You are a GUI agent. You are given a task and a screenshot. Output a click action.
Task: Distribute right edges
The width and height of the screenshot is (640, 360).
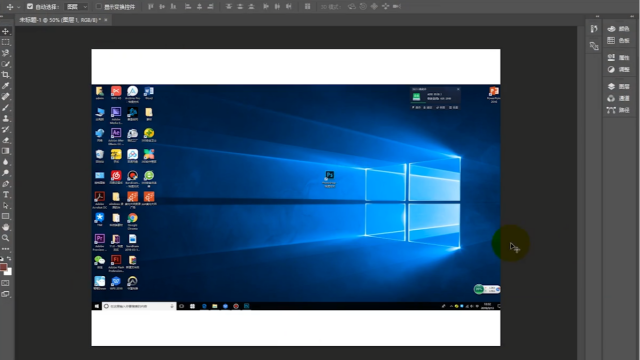(289, 7)
